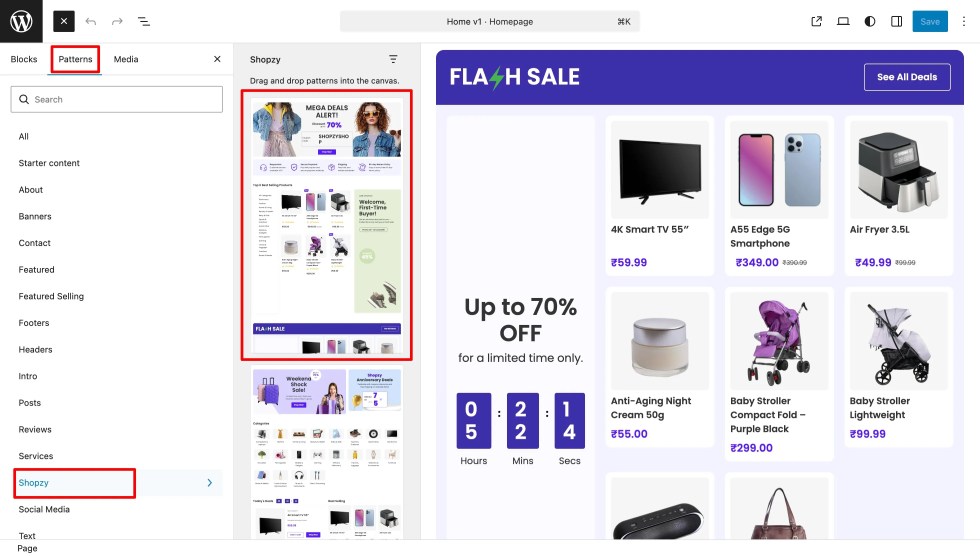Close the block inserter toggle
This screenshot has width=980, height=556.
click(x=64, y=21)
